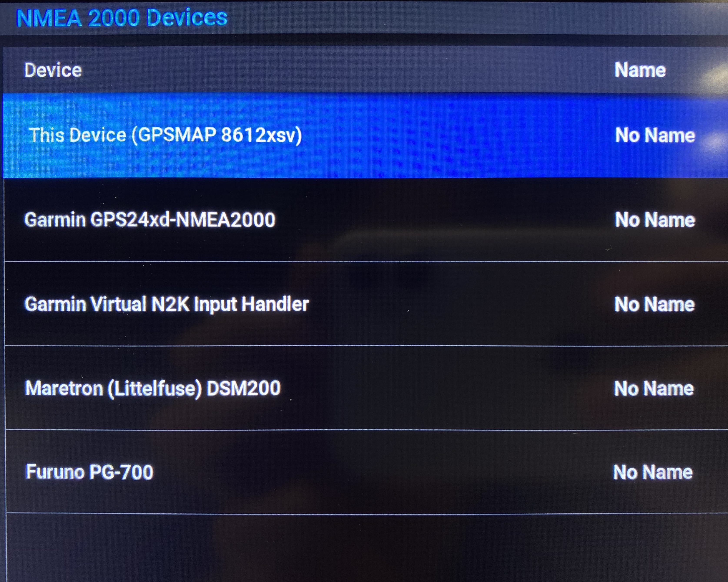Click the Device column header
Screen dimensions: 728x582
click(53, 70)
